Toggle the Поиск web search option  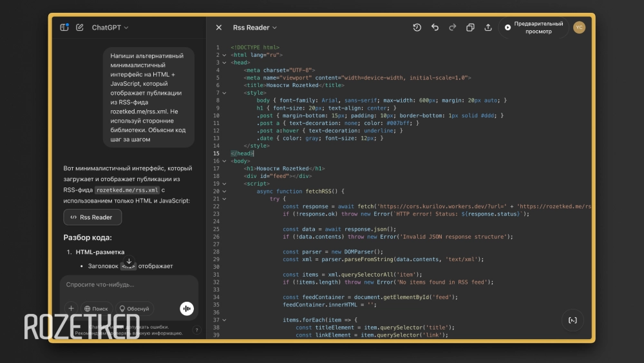pos(95,309)
